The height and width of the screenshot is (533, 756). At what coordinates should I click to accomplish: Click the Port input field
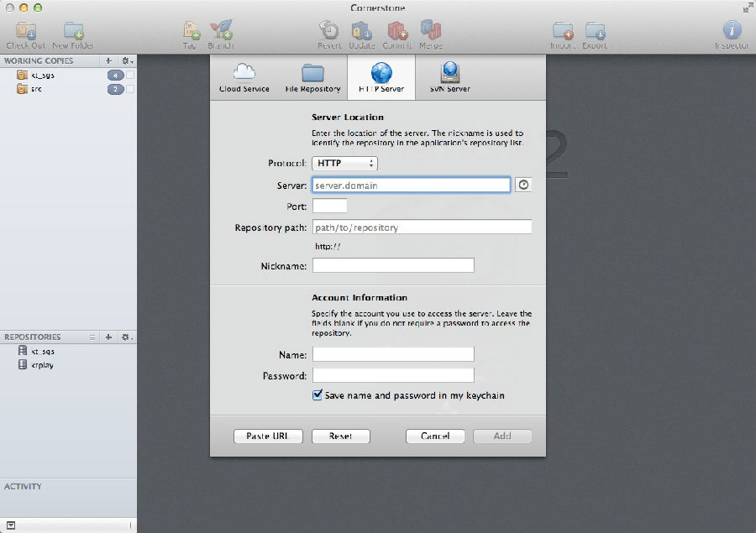(x=330, y=206)
